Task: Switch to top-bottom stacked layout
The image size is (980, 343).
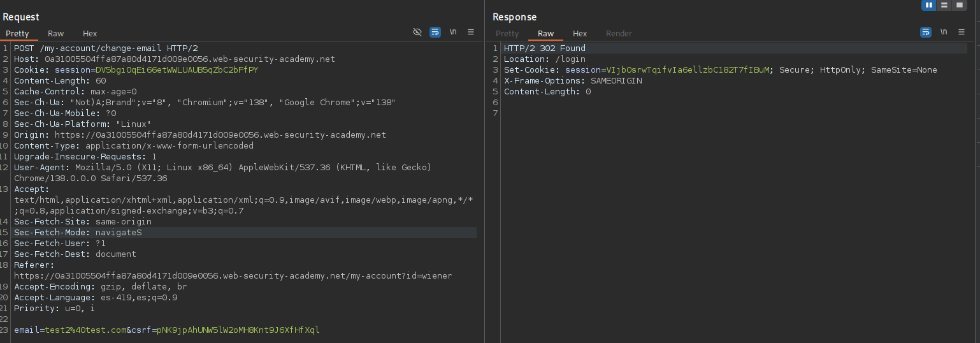Action: click(x=944, y=5)
